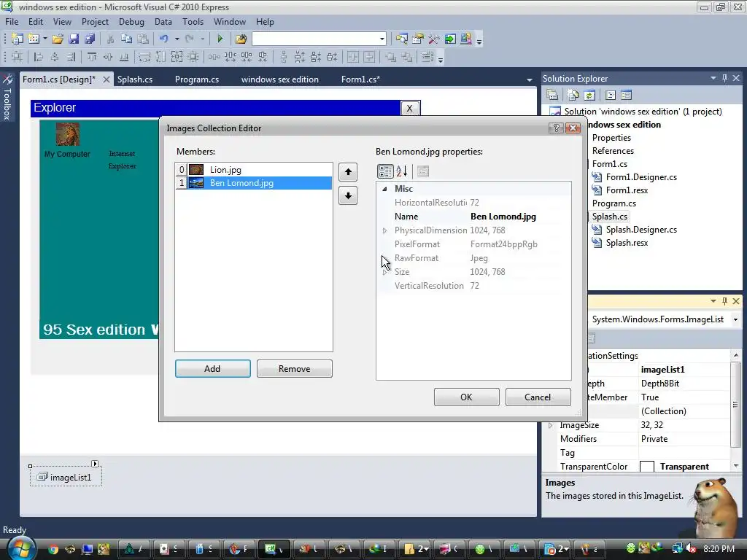Image resolution: width=747 pixels, height=560 pixels.
Task: Open the File menu
Action: pos(12,22)
